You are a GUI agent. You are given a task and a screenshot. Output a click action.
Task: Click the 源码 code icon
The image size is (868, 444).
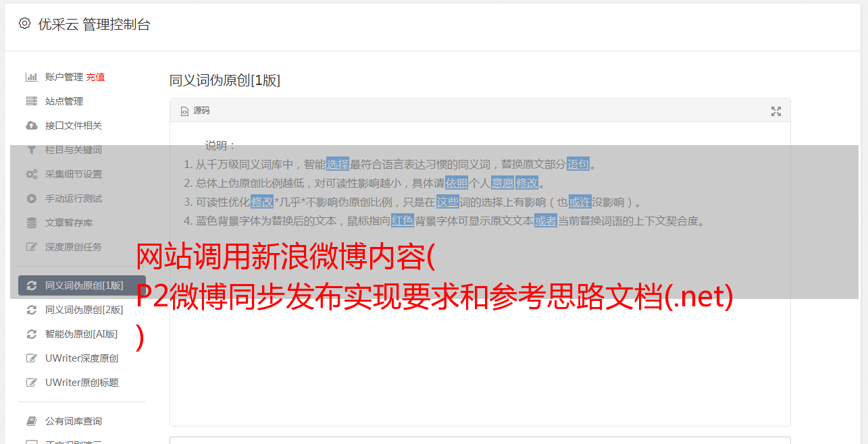click(184, 111)
